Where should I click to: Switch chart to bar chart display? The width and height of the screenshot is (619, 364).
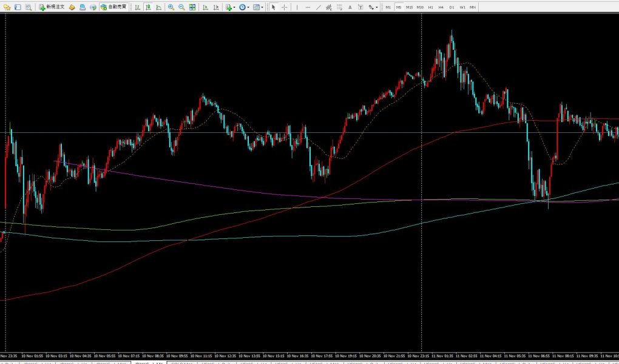coord(137,7)
